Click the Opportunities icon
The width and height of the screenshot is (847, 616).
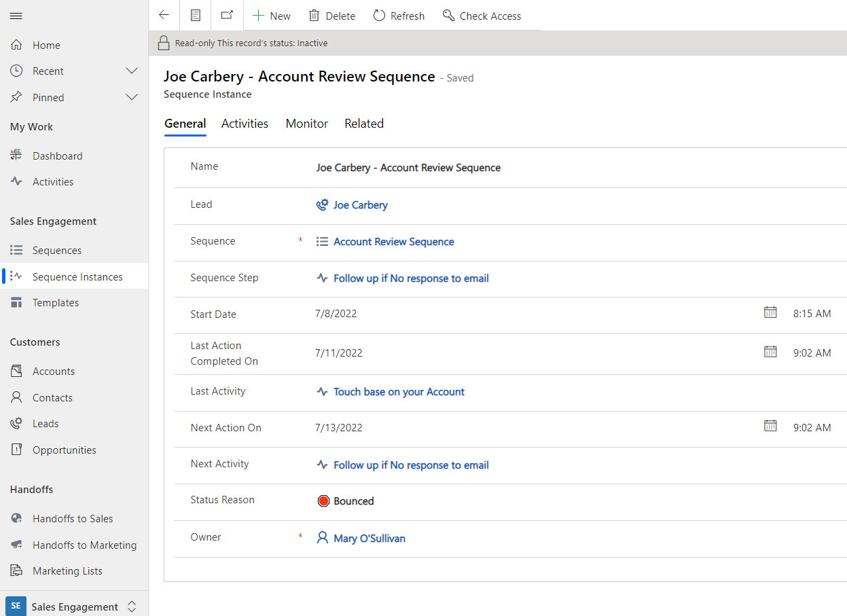pos(16,450)
